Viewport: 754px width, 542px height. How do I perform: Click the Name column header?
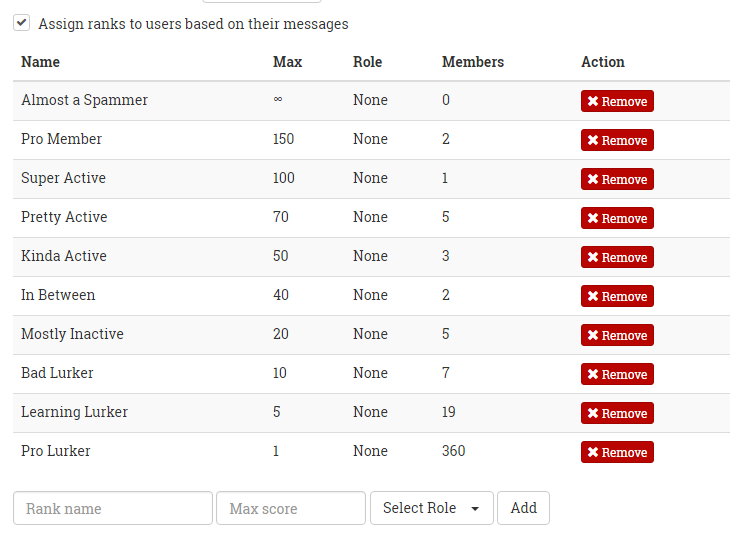point(40,62)
